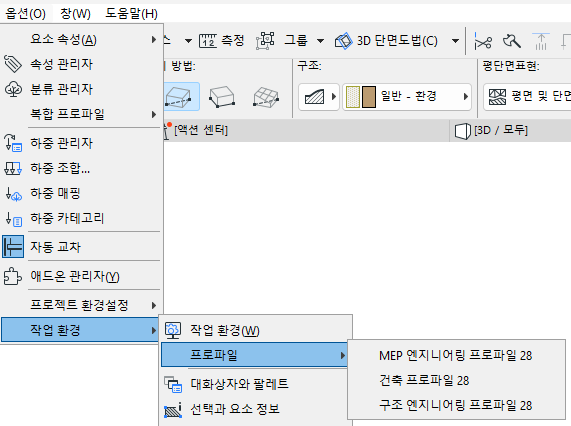Viewport: 571px width, 426px height.
Task: Click the 애드온 관리자 puzzle icon
Action: tap(12, 276)
